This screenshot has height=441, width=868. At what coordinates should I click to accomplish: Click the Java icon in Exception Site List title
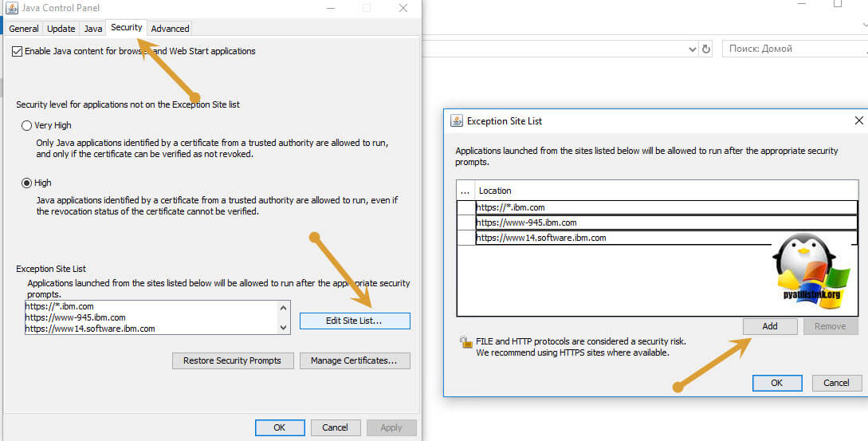click(457, 121)
